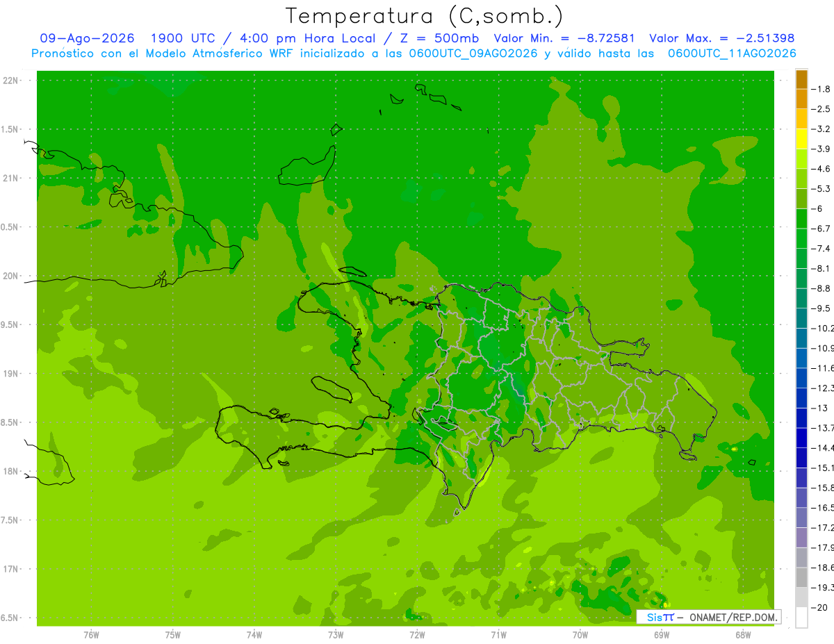Viewport: 834px width, 644px height.
Task: Select the date 09-Ago-2026 in header
Action: coord(87,38)
